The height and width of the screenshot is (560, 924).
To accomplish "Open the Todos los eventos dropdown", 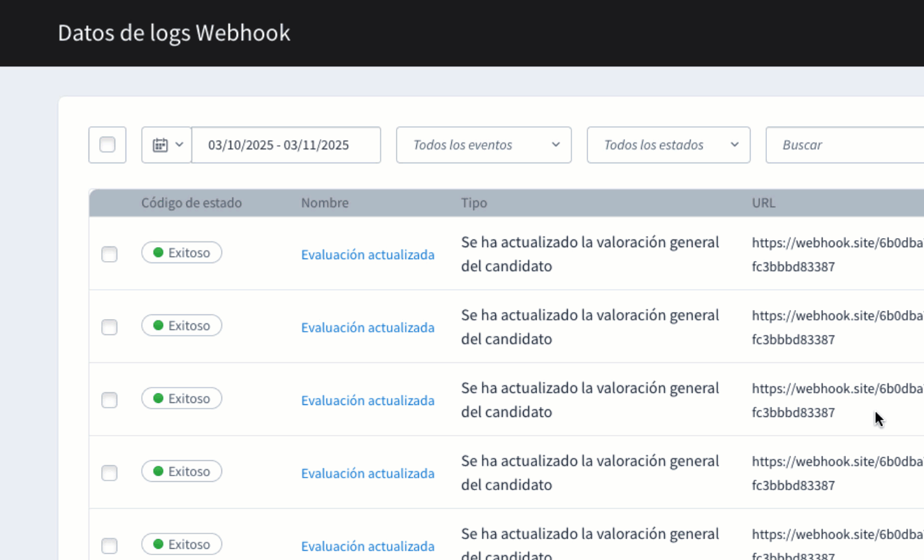I will click(x=483, y=145).
